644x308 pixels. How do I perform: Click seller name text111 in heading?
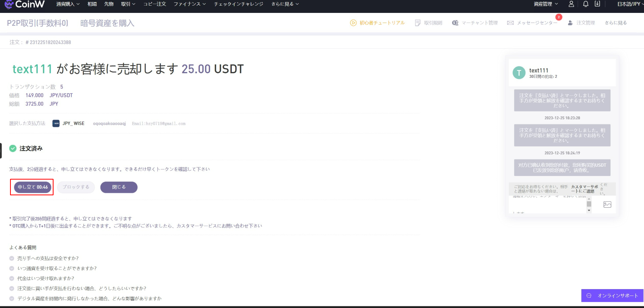pyautogui.click(x=32, y=69)
